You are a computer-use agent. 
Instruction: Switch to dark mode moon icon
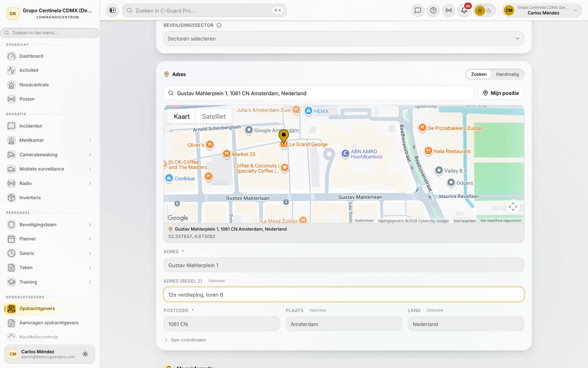[x=489, y=11]
